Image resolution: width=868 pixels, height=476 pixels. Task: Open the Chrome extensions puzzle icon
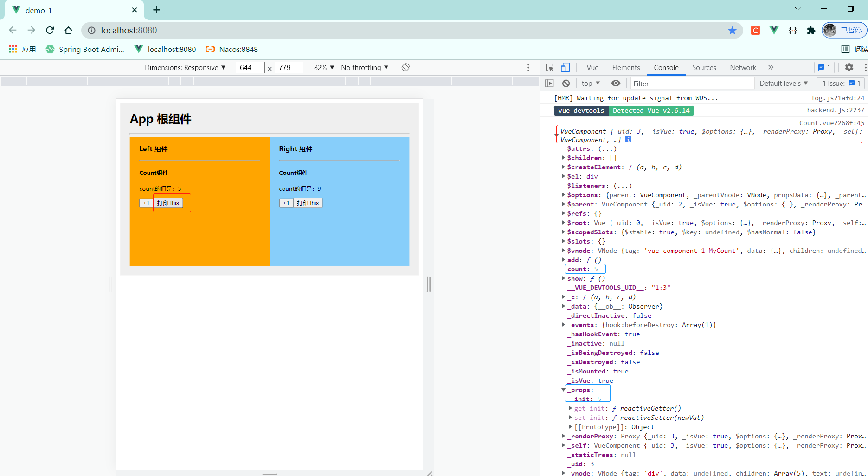[x=811, y=31]
